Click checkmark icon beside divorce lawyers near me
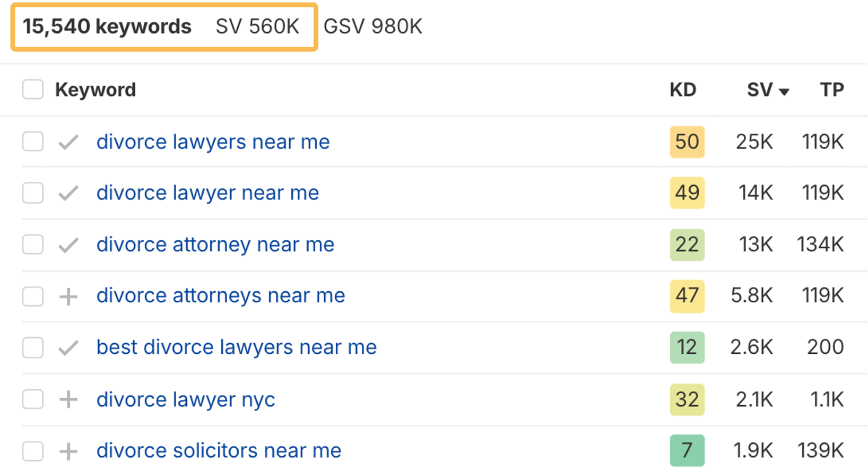Image resolution: width=868 pixels, height=471 pixels. [68, 142]
